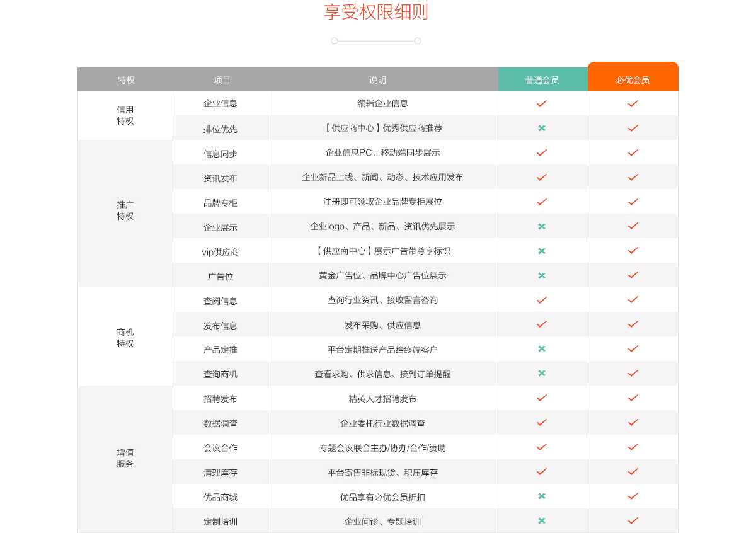Click the 享受权限细则 page title

coord(376,13)
